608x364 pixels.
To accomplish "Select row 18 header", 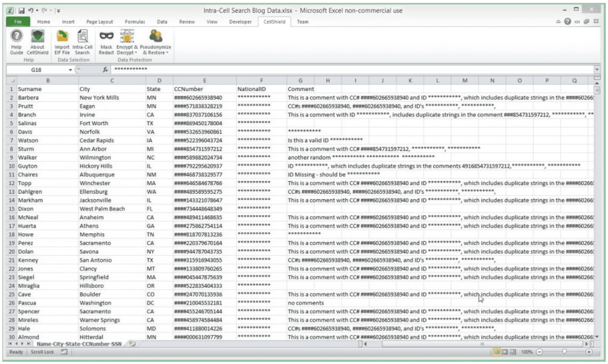I will point(12,235).
